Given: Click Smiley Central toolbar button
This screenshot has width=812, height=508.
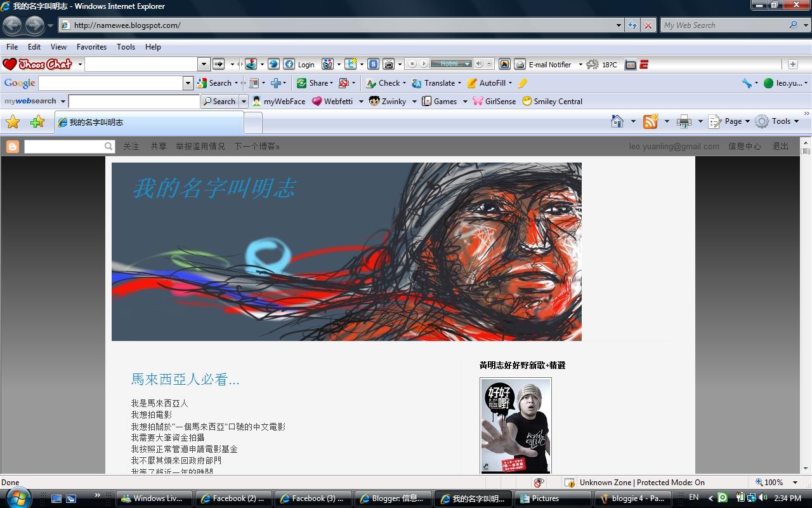Looking at the screenshot, I should tap(552, 101).
